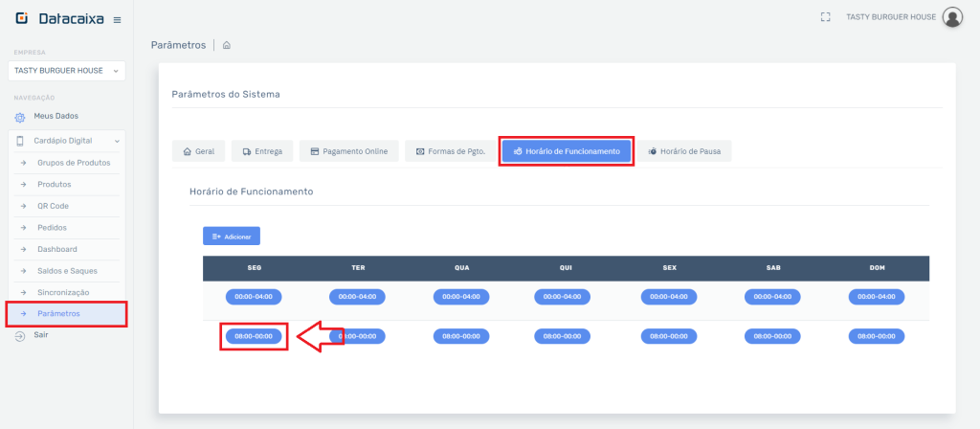The image size is (980, 429).
Task: Open the user profile avatar
Action: tap(952, 17)
